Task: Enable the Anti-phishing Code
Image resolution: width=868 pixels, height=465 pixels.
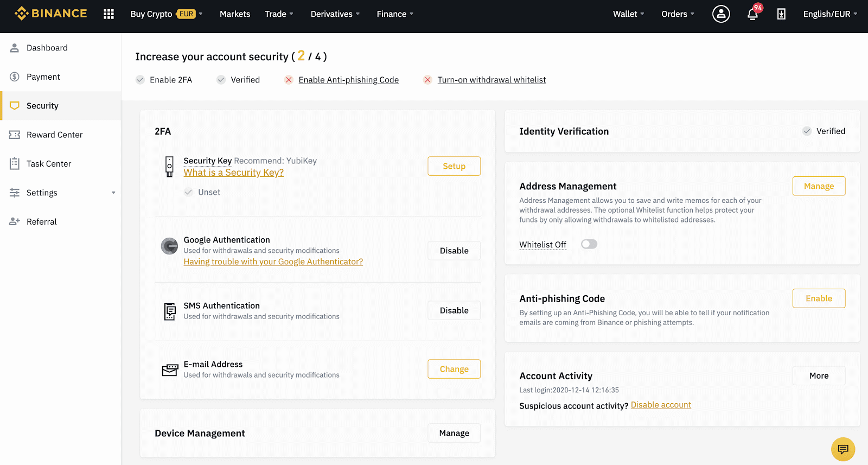Action: (x=819, y=298)
